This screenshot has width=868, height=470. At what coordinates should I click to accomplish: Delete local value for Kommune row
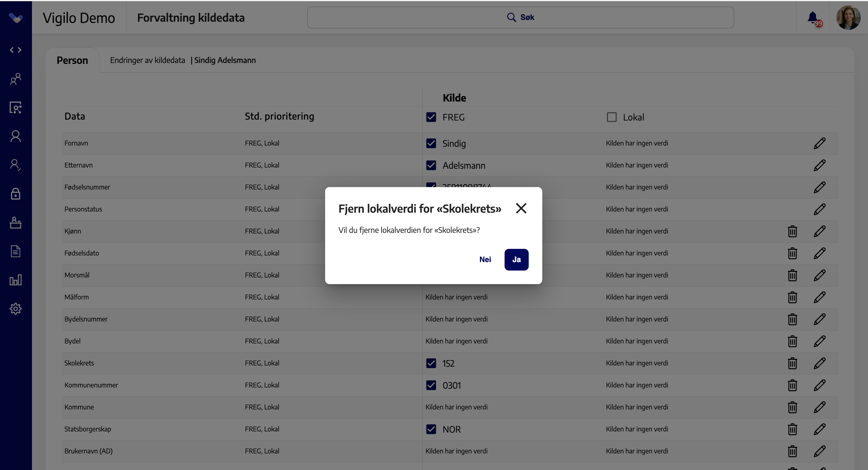[792, 407]
